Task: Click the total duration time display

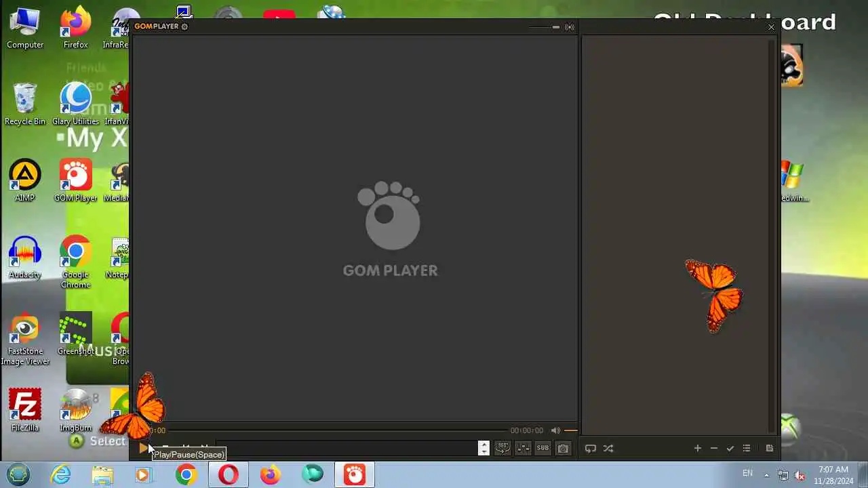Action: [x=527, y=430]
